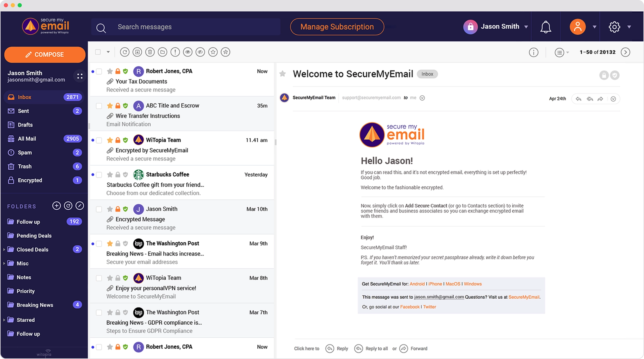
Task: Create a new folder with the plus icon
Action: click(56, 206)
